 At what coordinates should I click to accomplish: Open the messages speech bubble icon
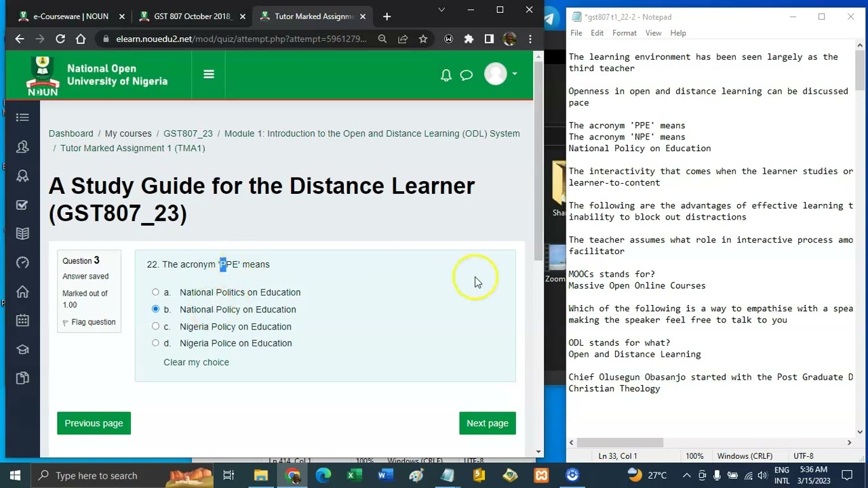pyautogui.click(x=466, y=75)
